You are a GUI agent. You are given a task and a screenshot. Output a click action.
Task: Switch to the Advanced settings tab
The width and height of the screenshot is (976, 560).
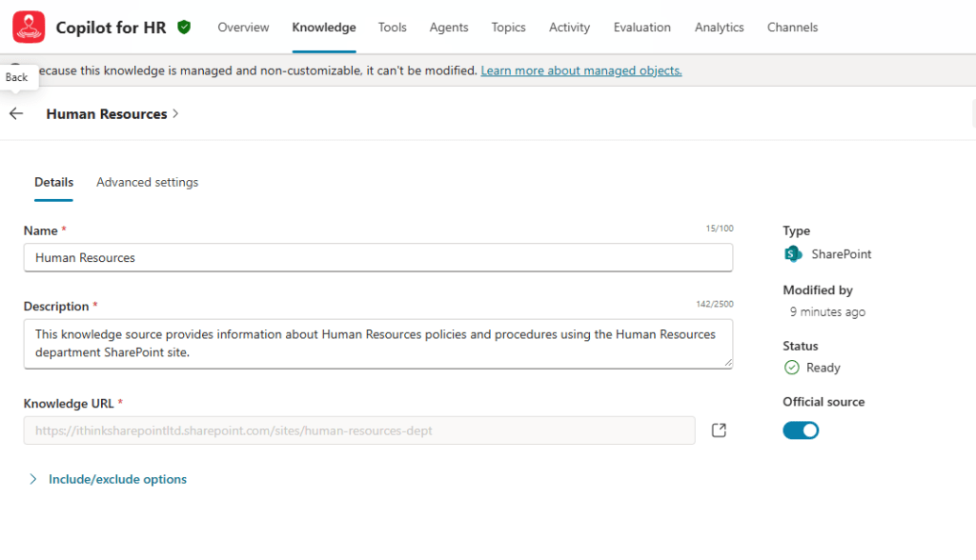coord(148,182)
